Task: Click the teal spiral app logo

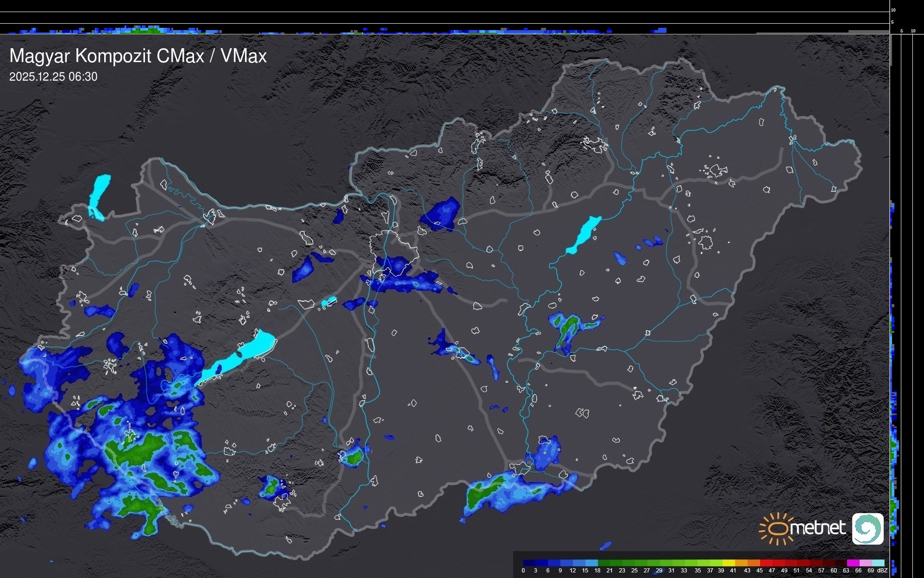Action: pyautogui.click(x=867, y=528)
